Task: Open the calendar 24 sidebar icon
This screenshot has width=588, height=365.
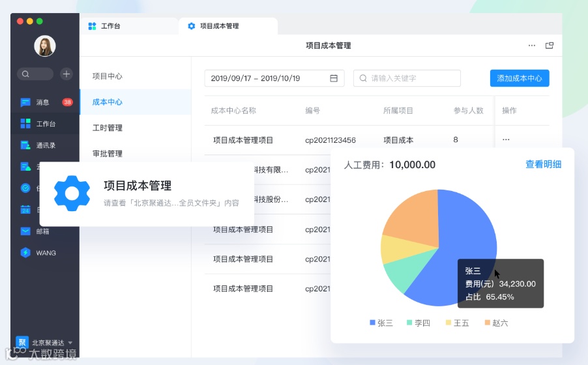Action: pyautogui.click(x=25, y=209)
